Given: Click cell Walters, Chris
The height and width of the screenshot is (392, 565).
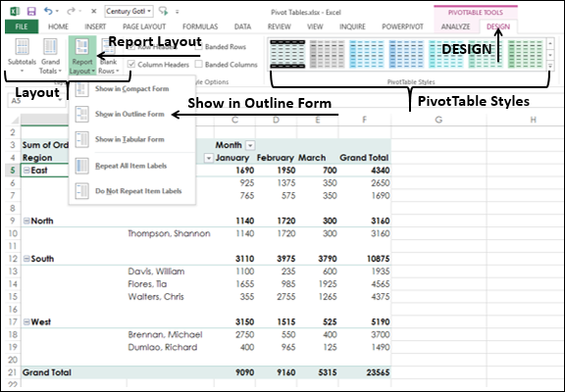Looking at the screenshot, I should pyautogui.click(x=170, y=297).
